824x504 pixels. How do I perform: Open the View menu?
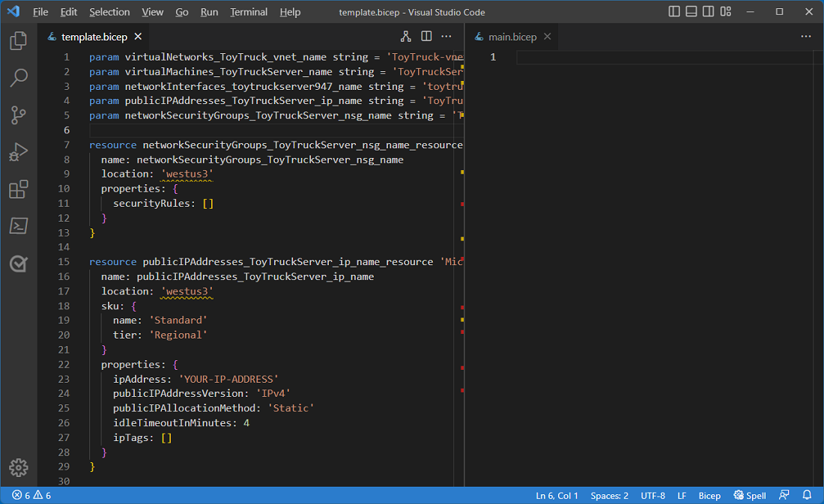coord(152,11)
